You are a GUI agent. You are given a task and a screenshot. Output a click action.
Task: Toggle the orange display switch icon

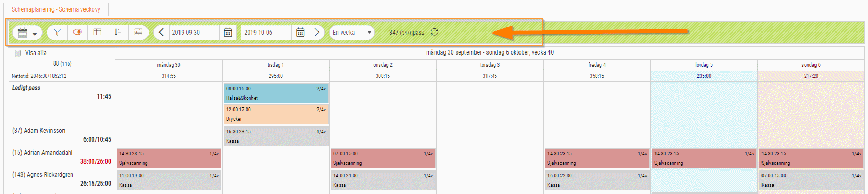pos(78,33)
